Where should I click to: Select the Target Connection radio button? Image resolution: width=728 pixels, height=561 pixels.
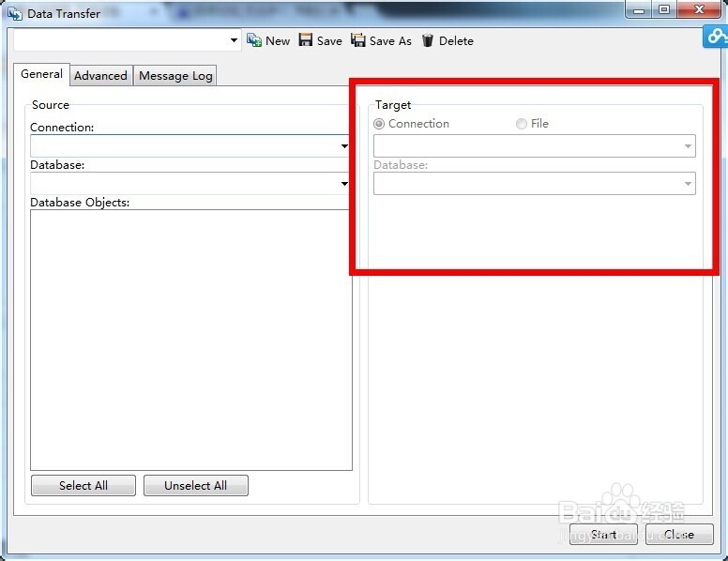click(379, 124)
